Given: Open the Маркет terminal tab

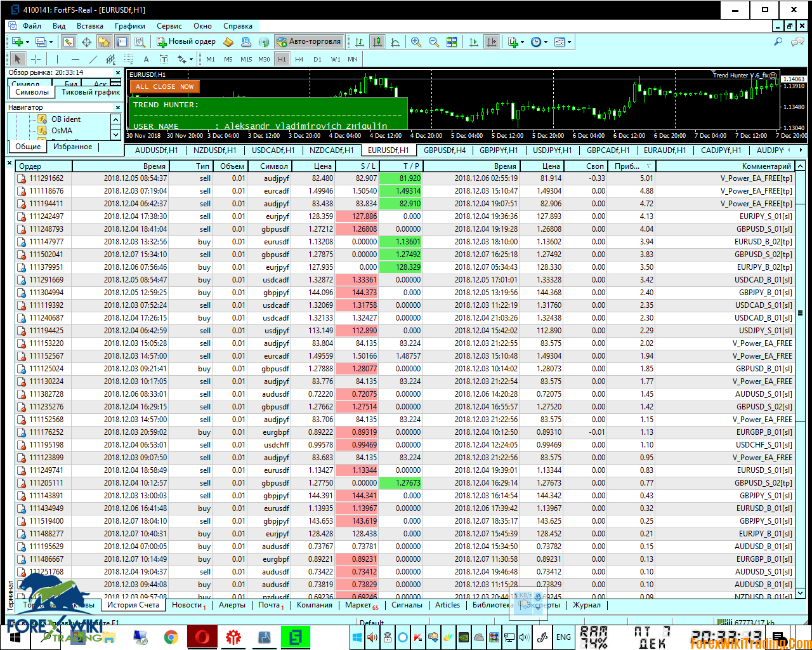Looking at the screenshot, I should [360, 605].
